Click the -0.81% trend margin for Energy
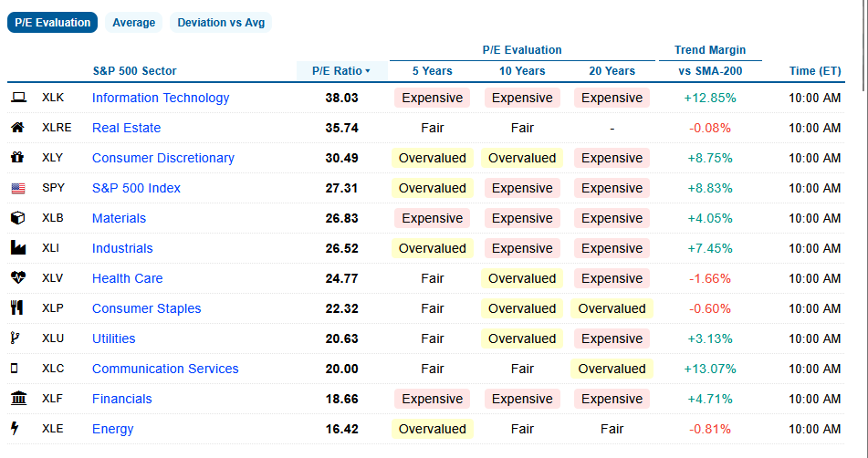The height and width of the screenshot is (458, 868). click(710, 429)
